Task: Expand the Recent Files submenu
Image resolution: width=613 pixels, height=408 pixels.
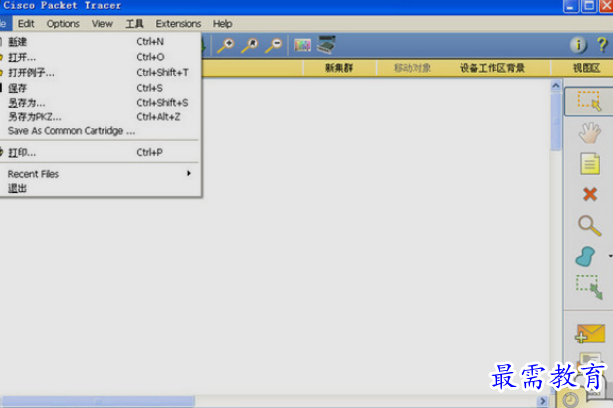Action: [100, 174]
